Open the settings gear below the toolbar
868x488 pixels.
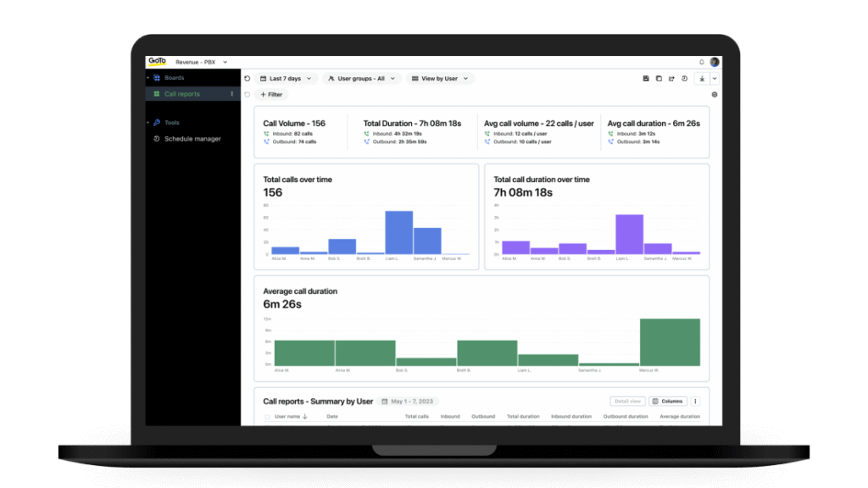pos(715,95)
